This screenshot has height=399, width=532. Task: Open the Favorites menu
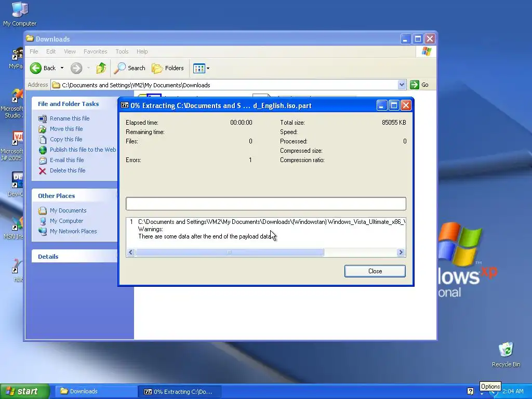[x=96, y=51]
